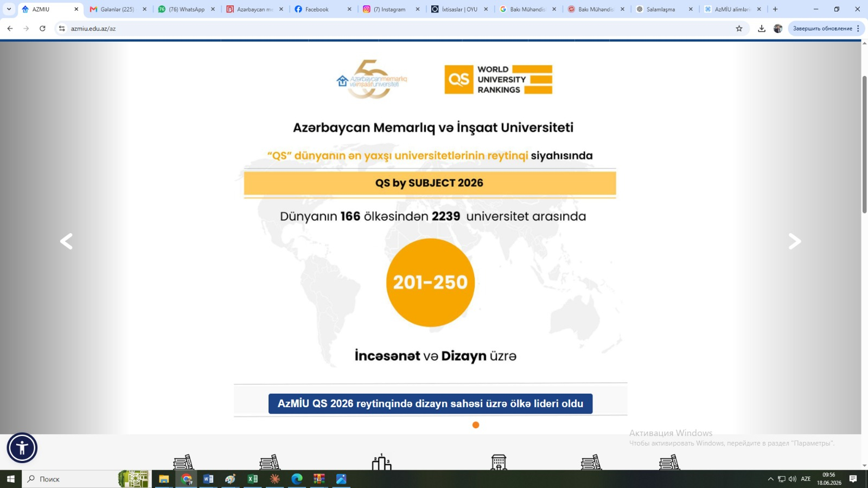The image size is (868, 488).
Task: Open Microsoft Edge from taskbar
Action: point(297,479)
